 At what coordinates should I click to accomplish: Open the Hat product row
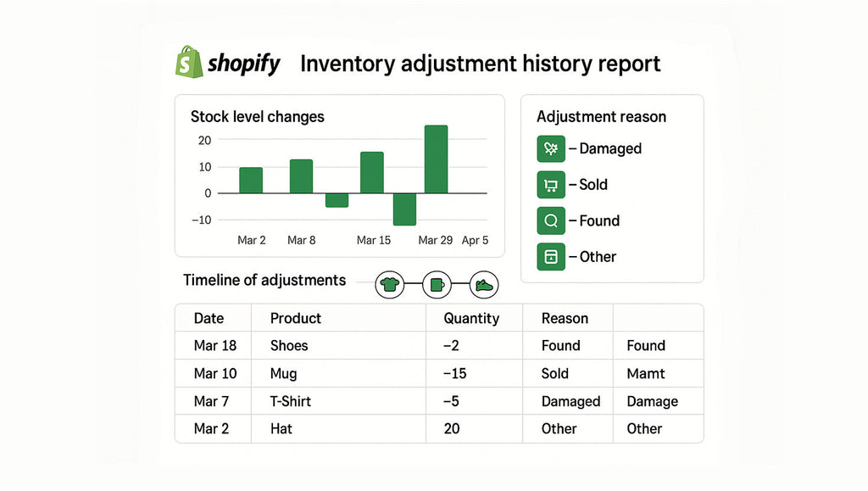point(281,428)
